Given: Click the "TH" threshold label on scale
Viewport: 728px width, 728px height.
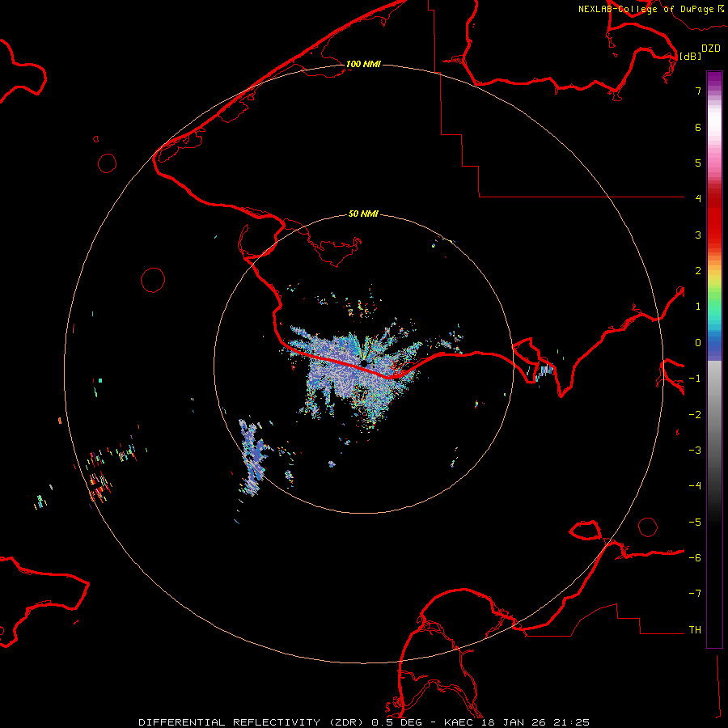Looking at the screenshot, I should coord(695,630).
